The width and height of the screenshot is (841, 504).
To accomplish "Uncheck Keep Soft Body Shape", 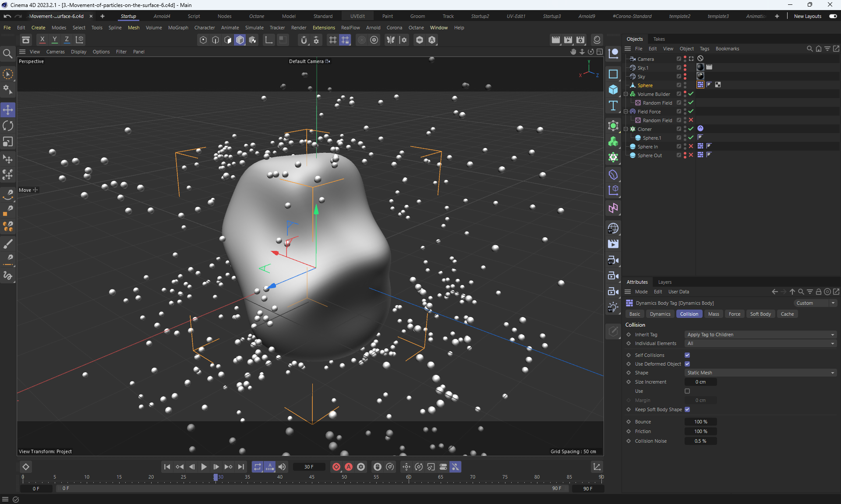I will coord(687,409).
